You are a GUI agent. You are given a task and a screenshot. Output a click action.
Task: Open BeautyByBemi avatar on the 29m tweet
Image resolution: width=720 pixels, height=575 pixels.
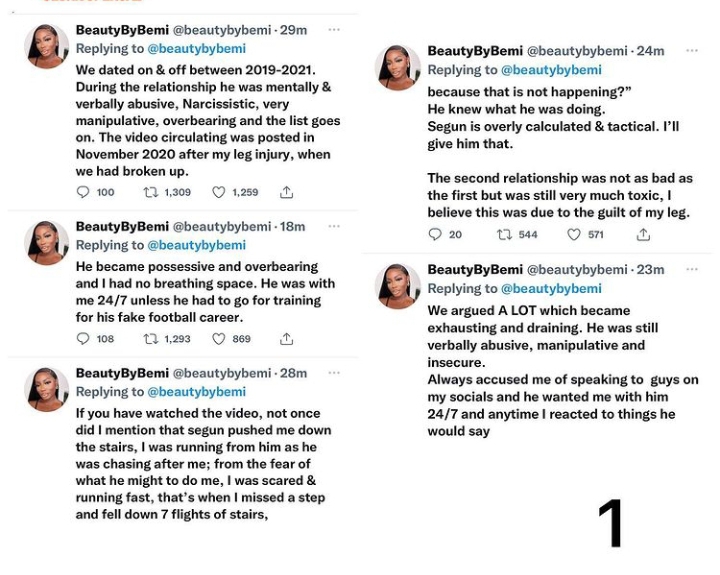[47, 46]
